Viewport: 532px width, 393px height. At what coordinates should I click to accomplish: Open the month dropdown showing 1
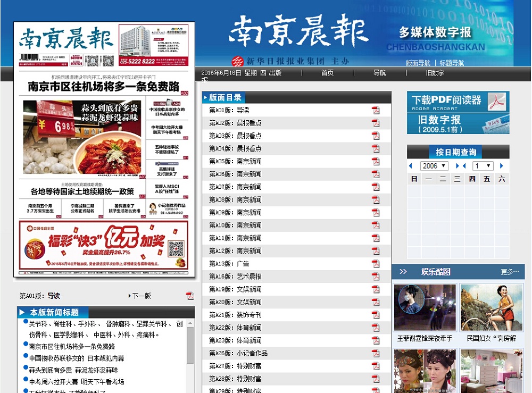(x=483, y=166)
